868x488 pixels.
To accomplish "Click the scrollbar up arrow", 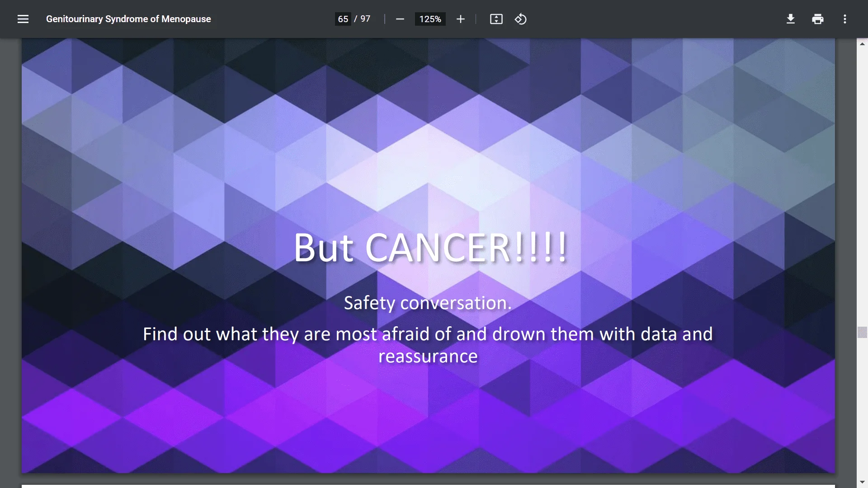I will pos(862,44).
